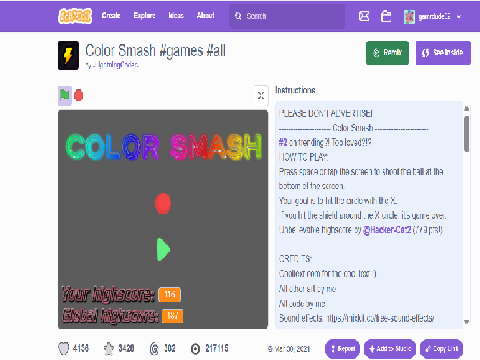Screen dimensions: 480x360
Task: Open the messages envelope icon
Action: [x=364, y=16]
